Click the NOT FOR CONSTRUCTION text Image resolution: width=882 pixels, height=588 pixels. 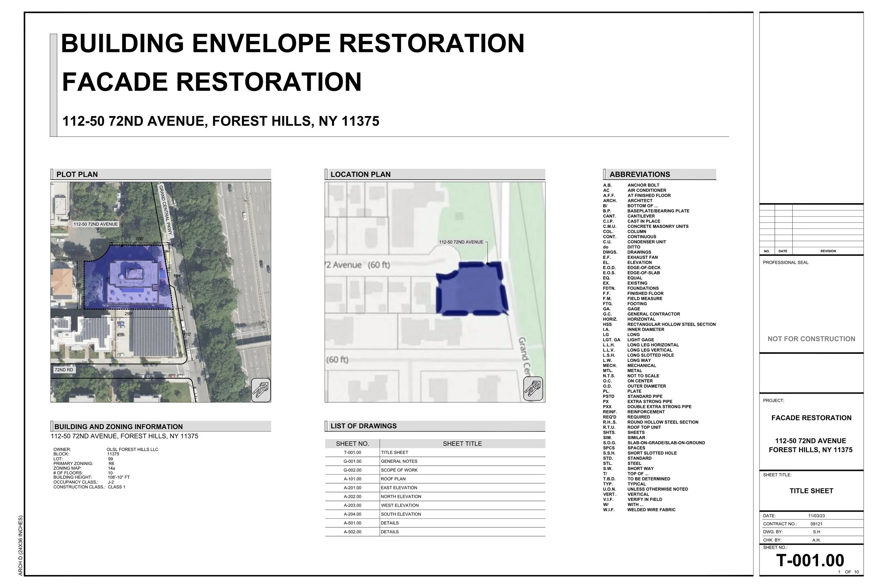click(x=812, y=339)
